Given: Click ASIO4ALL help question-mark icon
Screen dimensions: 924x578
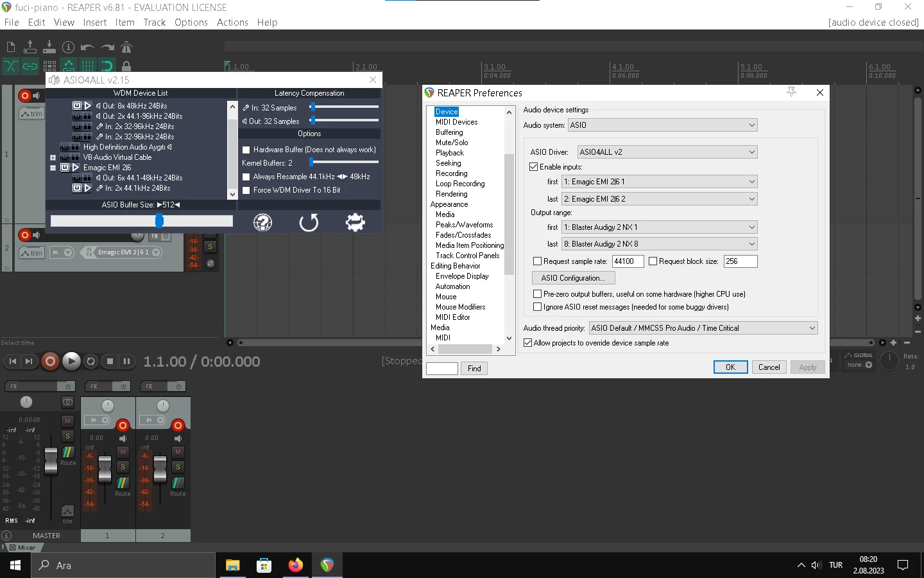Looking at the screenshot, I should click(262, 222).
